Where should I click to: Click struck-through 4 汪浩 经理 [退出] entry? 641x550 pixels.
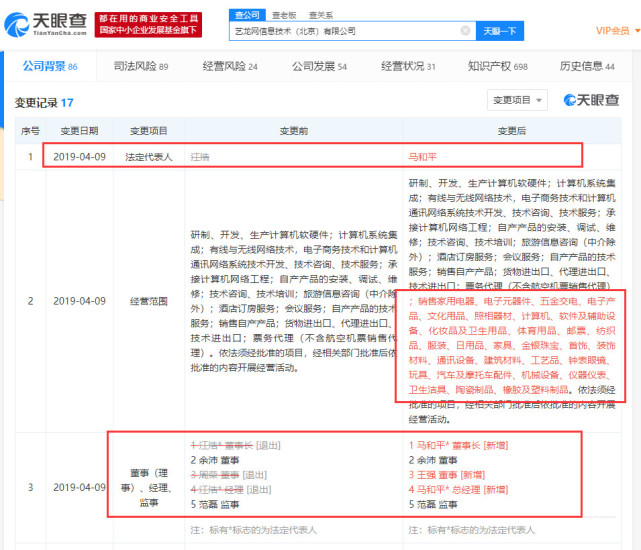(x=231, y=490)
